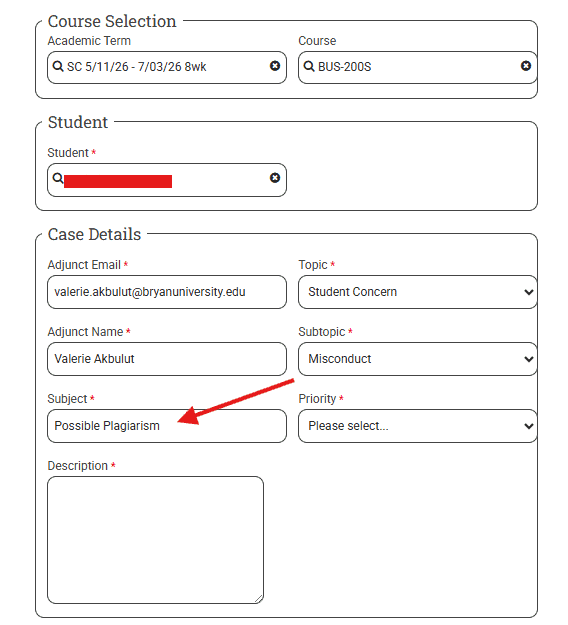Open the Priority dropdown
568x625 pixels.
pyautogui.click(x=418, y=426)
